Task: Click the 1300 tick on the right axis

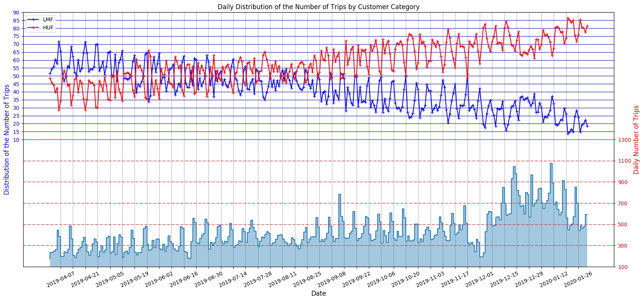Action: point(624,140)
